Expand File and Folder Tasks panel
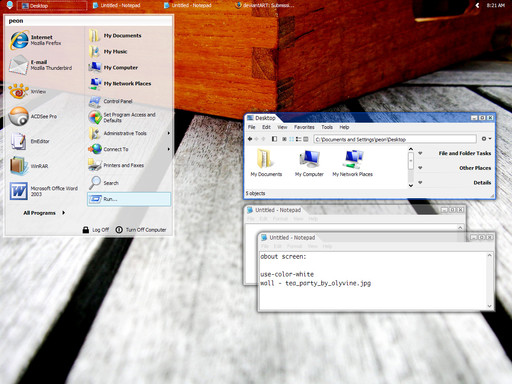This screenshot has width=512, height=384. pos(454,153)
